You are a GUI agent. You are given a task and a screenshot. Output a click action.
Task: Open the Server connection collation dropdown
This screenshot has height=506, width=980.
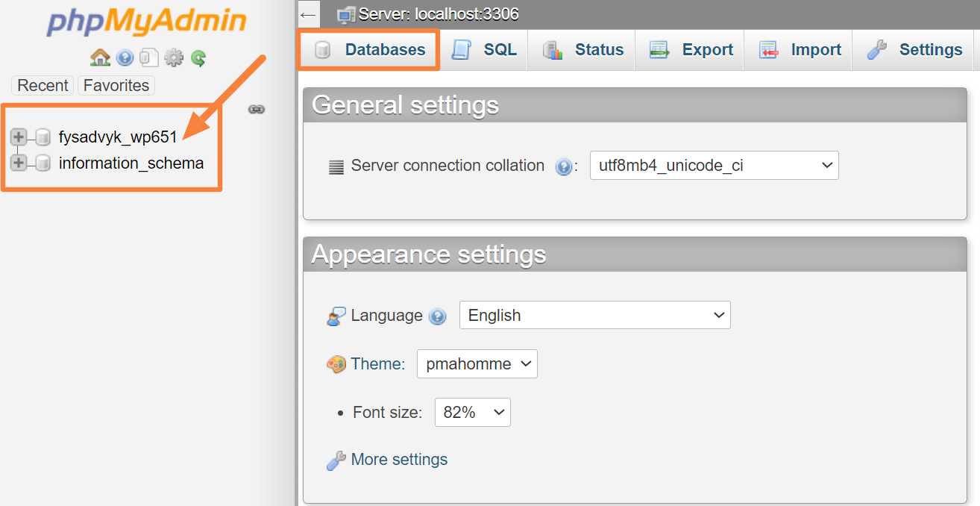pyautogui.click(x=714, y=166)
